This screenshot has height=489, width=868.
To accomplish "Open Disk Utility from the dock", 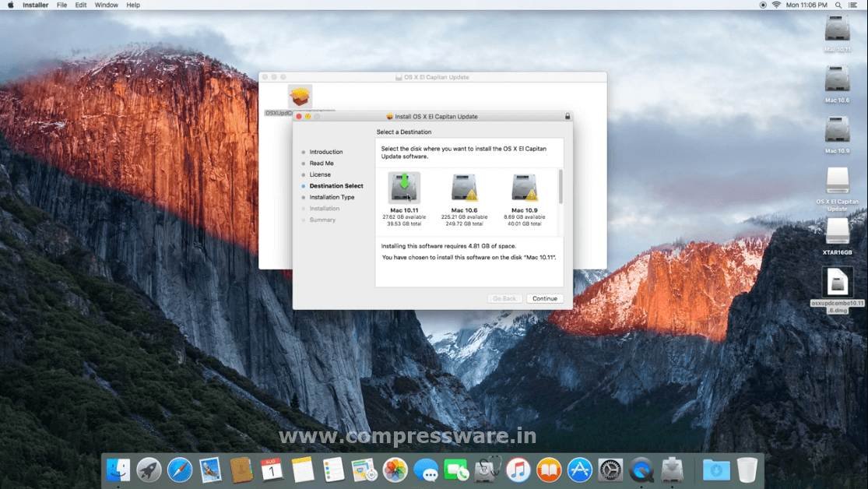I will [x=487, y=470].
